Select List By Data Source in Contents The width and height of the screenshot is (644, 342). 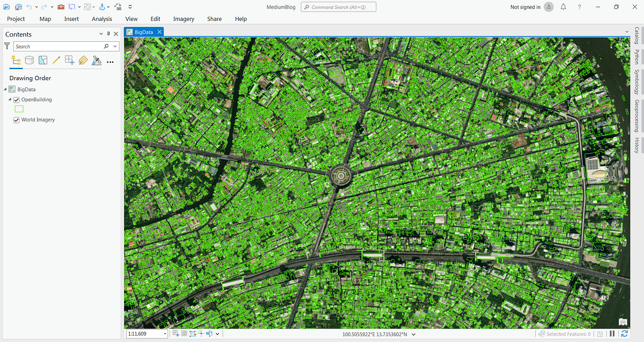click(x=30, y=60)
